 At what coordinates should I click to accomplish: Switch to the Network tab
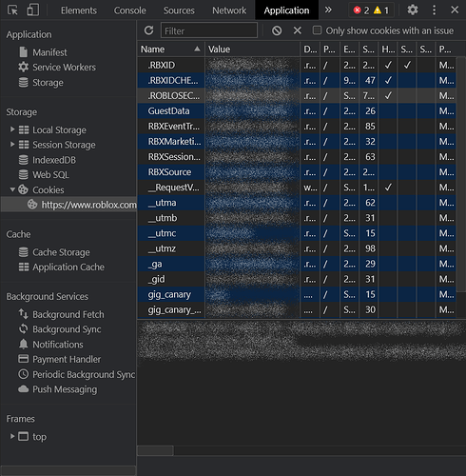pos(229,10)
